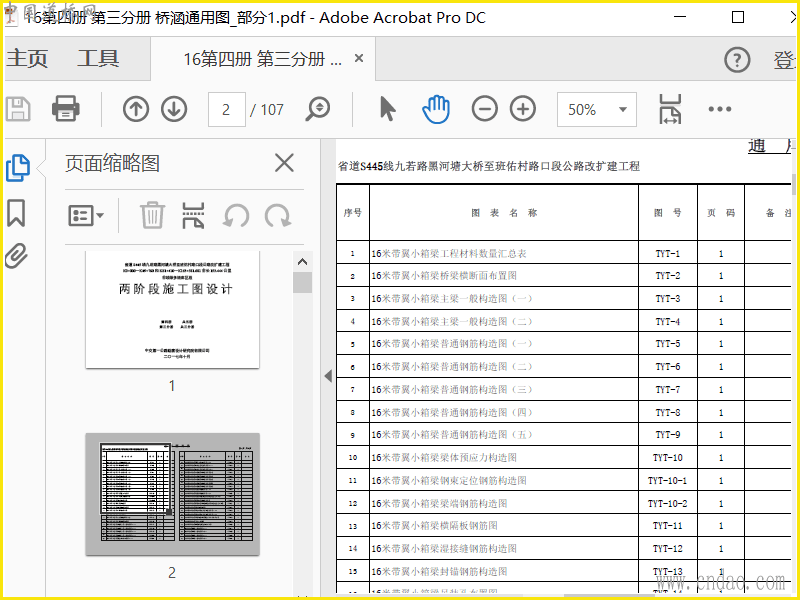
Task: Click row 16米带翼小箱梁梁体预应力构造图
Action: pos(504,458)
